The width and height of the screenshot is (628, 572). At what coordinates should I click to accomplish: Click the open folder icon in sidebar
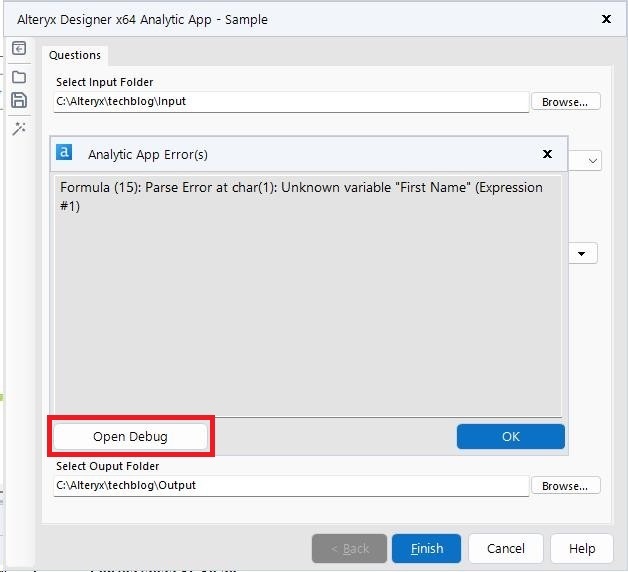coord(18,76)
